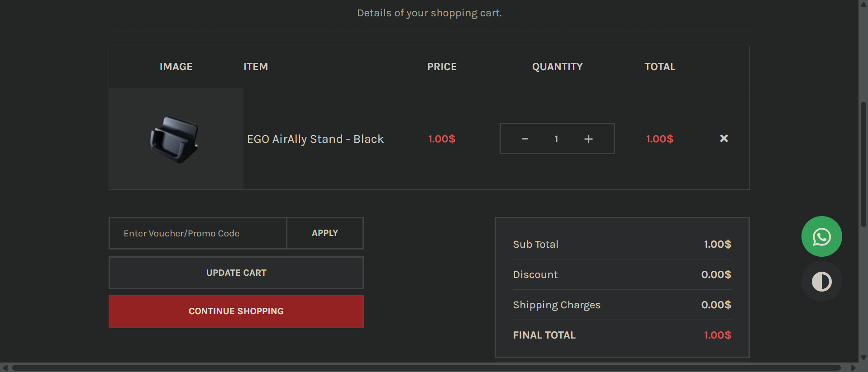Click the vertical scrollbar up arrow
Viewport: 868px width, 372px height.
click(x=863, y=4)
